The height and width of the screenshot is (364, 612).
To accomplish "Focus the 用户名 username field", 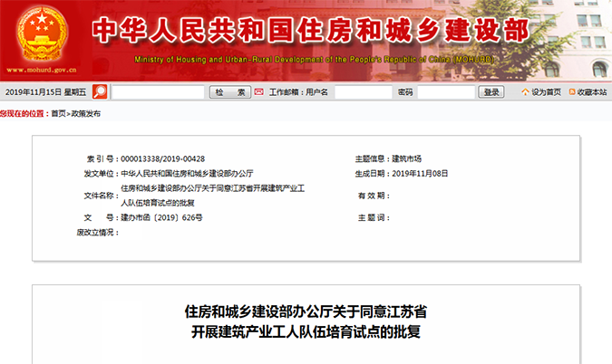I will pyautogui.click(x=364, y=92).
